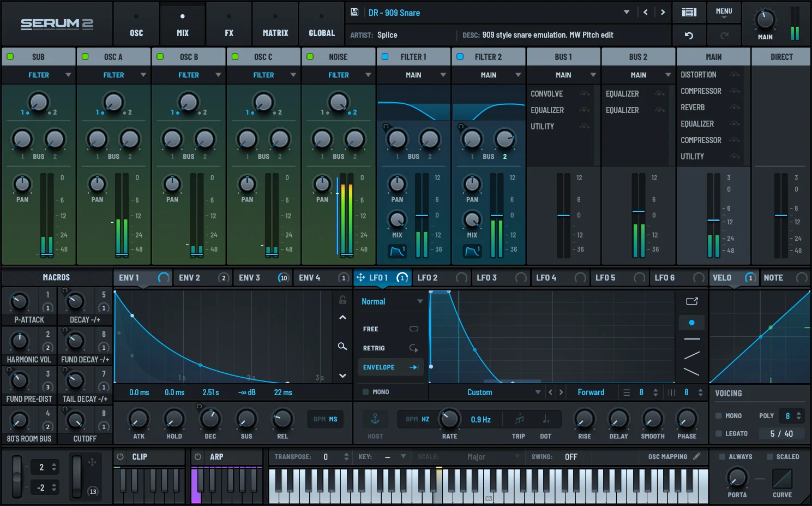Click the envelope zoom magnifier icon

pos(342,346)
